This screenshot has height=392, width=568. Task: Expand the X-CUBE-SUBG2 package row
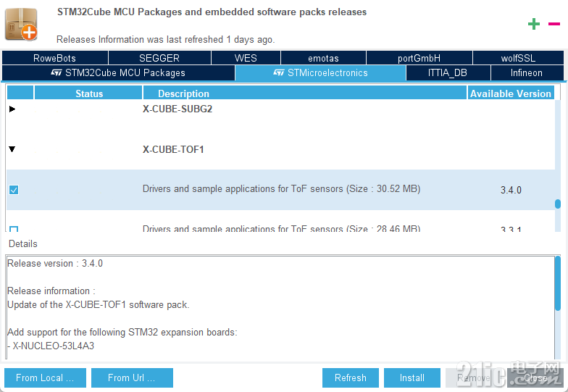[x=12, y=109]
